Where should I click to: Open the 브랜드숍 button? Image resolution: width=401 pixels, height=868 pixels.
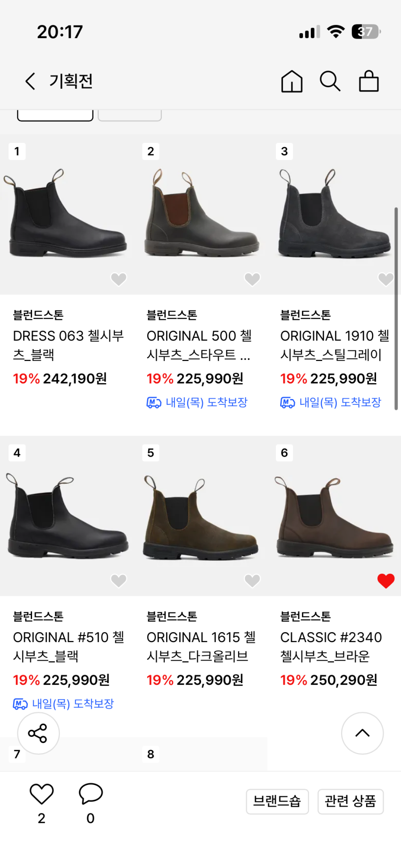pyautogui.click(x=277, y=801)
